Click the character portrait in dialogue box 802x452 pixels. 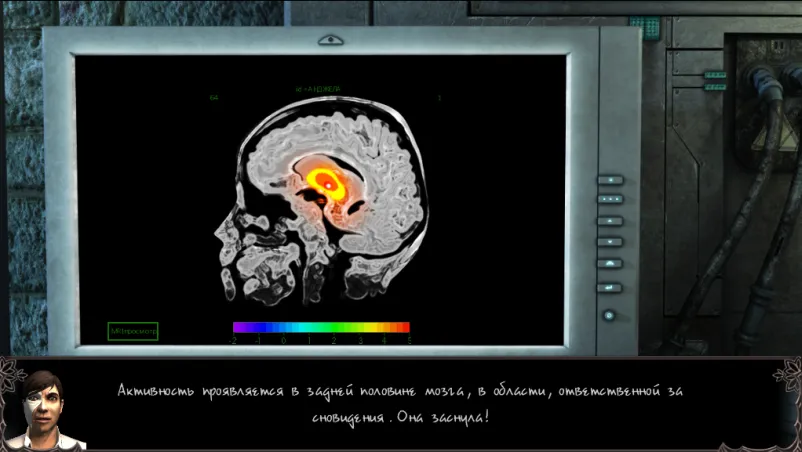(42, 410)
